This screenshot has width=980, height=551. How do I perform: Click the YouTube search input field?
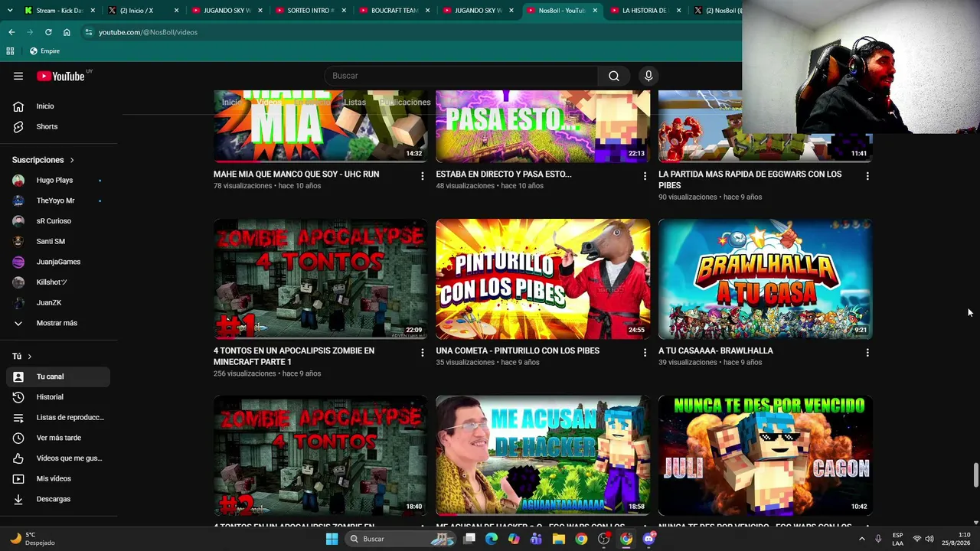click(x=462, y=76)
